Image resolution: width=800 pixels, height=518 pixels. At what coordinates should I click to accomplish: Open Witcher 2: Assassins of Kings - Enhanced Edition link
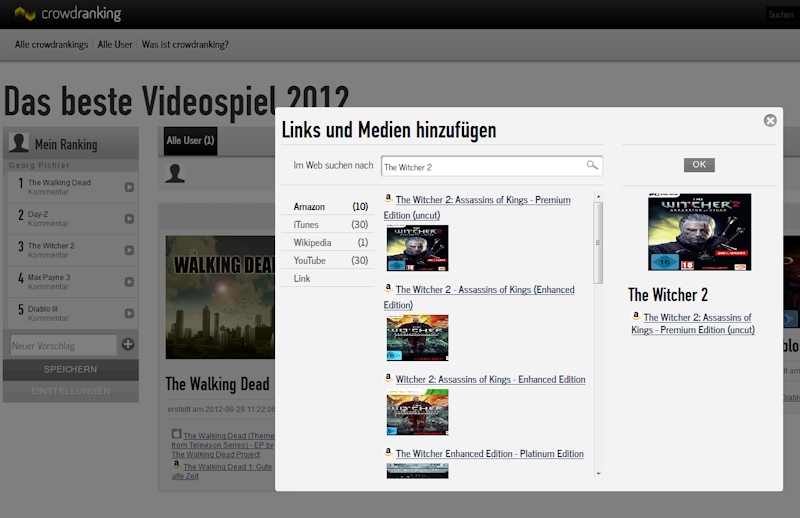click(490, 379)
